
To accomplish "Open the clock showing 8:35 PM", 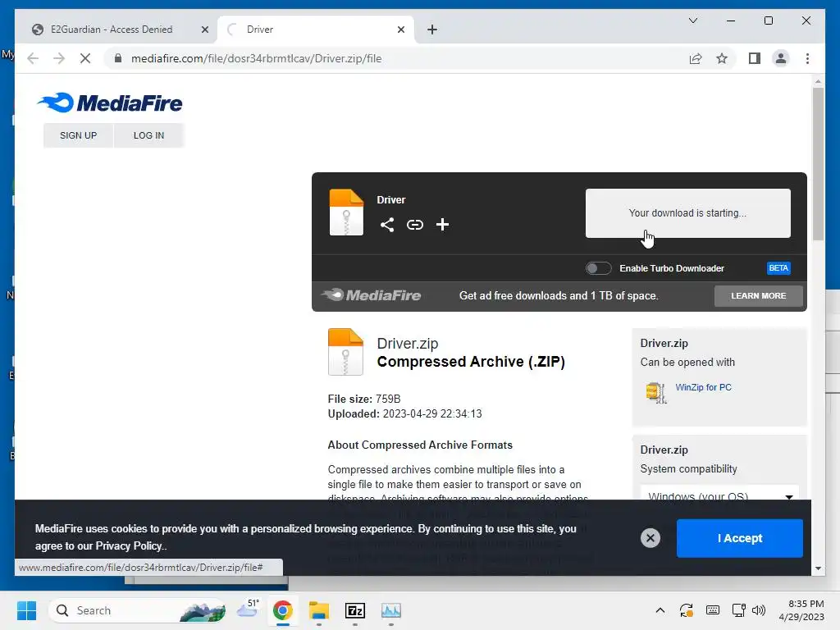I will (801, 610).
